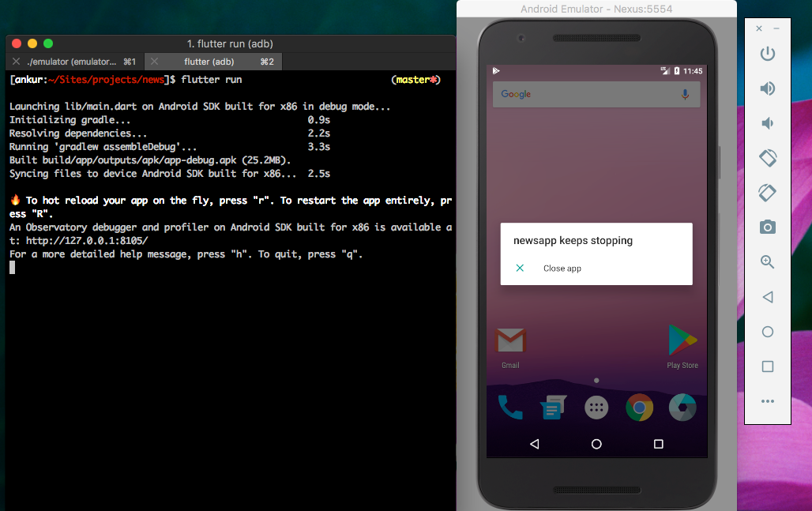Click the Observatory URL http://127.0.0.1:8105/
The image size is (812, 511).
click(87, 241)
